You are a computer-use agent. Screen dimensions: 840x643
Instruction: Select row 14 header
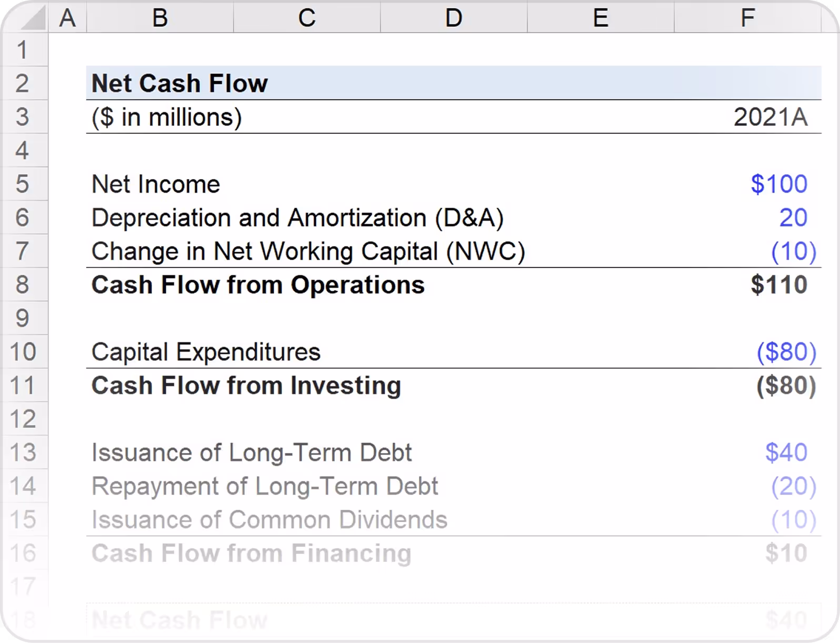[x=24, y=486]
